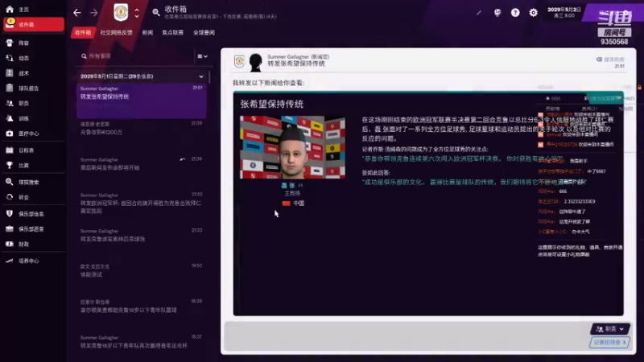Toggle the club switcher up-down chevrons
Viewport: 644px width, 362px height.
(137, 13)
